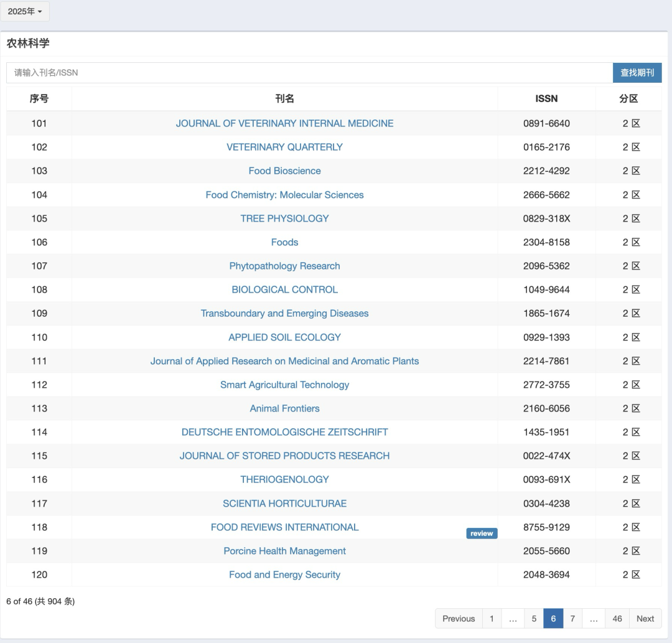Select current page 6 in pagination
672x643 pixels.
click(x=553, y=619)
